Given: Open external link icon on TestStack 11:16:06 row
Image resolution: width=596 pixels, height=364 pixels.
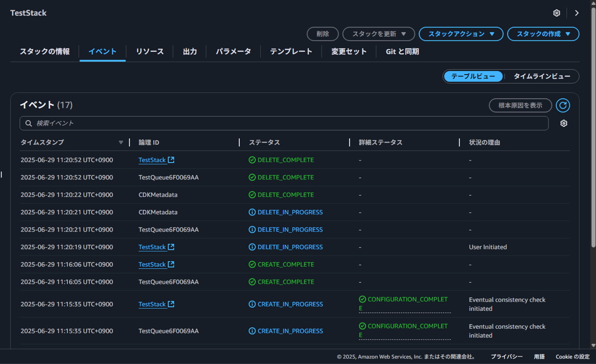Looking at the screenshot, I should (x=171, y=264).
